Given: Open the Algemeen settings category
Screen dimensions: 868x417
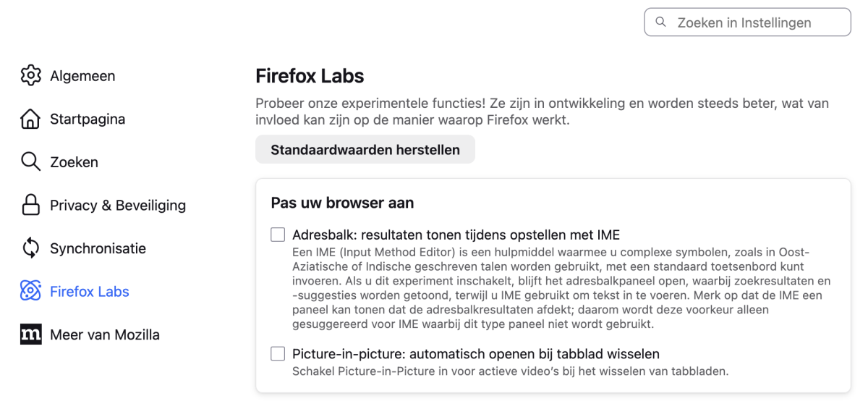Looking at the screenshot, I should tap(82, 76).
